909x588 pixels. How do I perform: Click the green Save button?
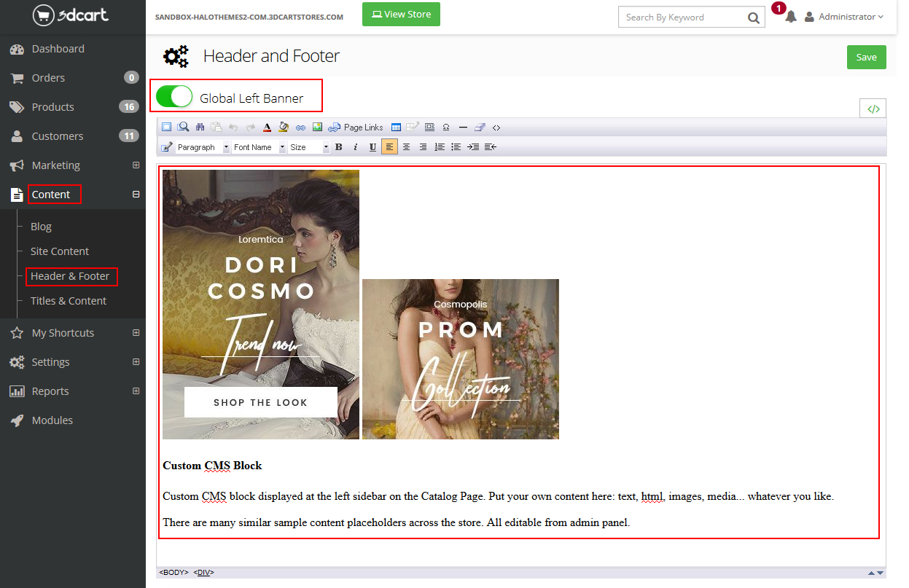pos(866,58)
